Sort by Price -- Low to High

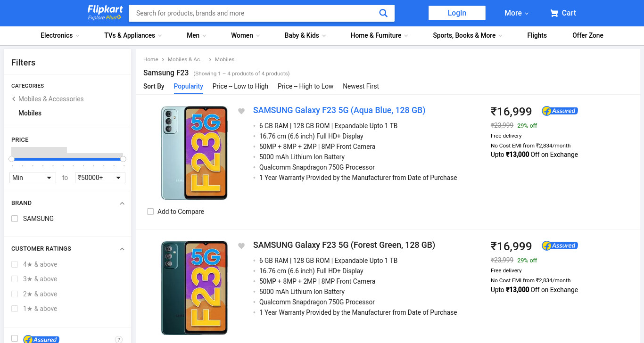(240, 86)
